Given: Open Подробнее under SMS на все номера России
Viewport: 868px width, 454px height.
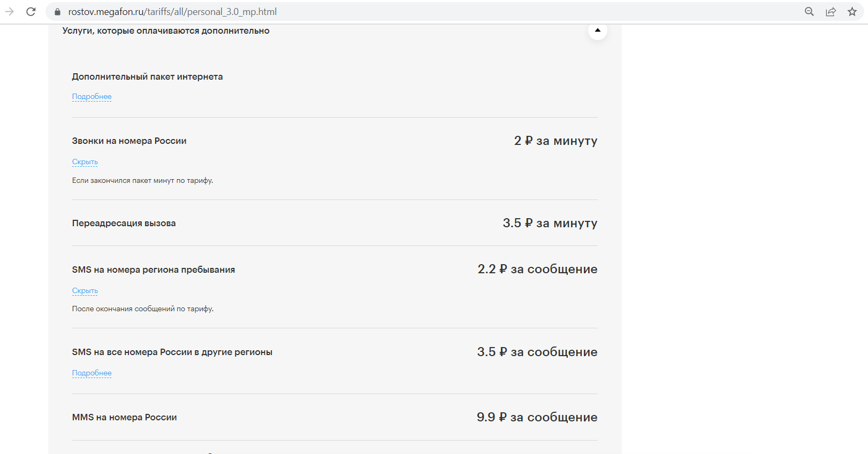Looking at the screenshot, I should coord(92,373).
